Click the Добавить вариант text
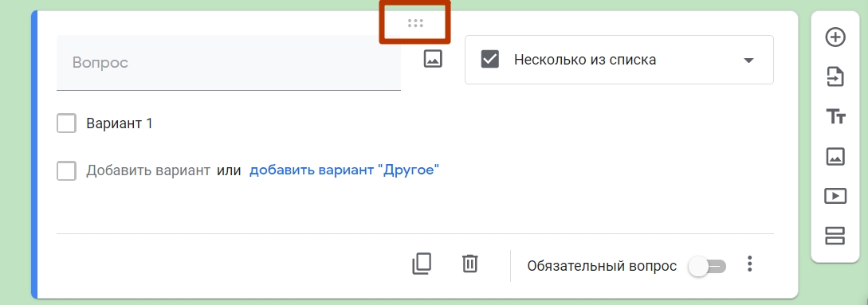This screenshot has width=868, height=305. pos(148,170)
